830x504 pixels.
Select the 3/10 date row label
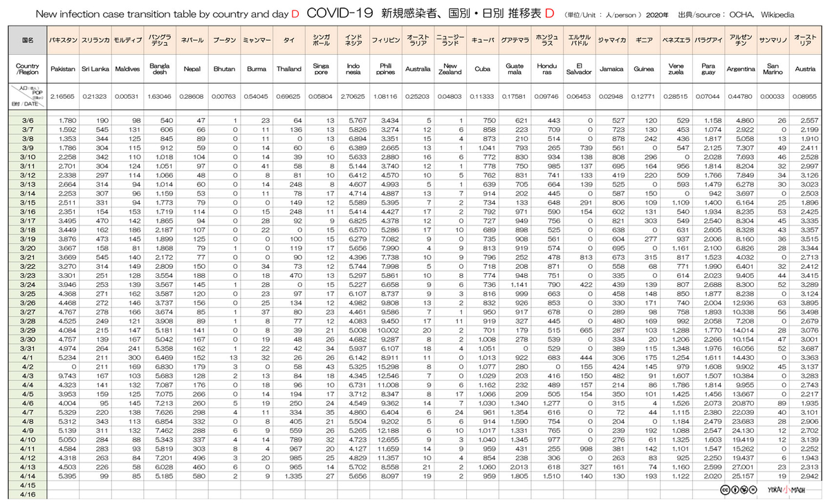28,157
